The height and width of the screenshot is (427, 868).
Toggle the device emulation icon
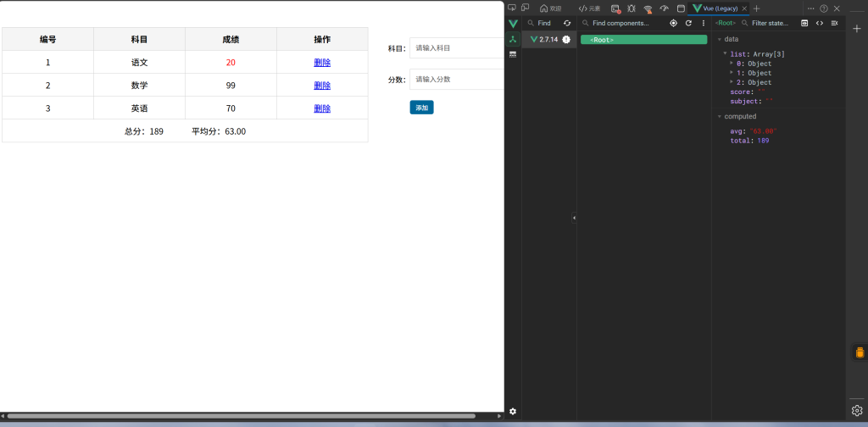click(525, 8)
